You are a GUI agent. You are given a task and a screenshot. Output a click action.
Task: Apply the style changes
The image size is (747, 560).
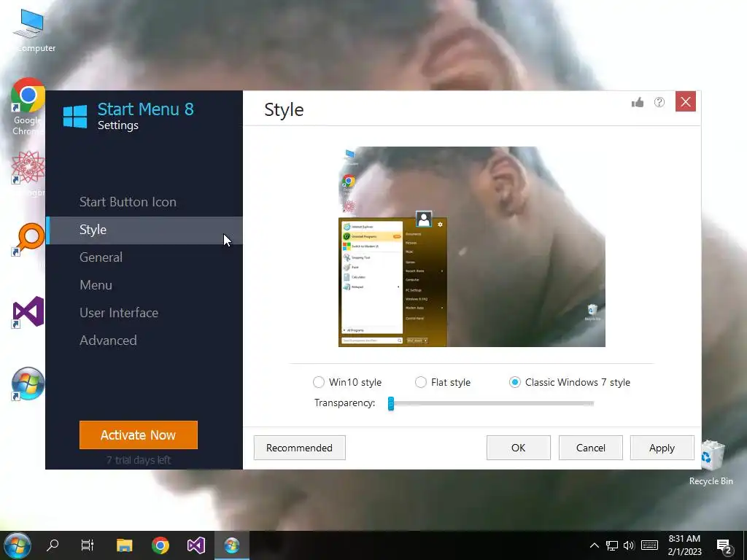662,448
